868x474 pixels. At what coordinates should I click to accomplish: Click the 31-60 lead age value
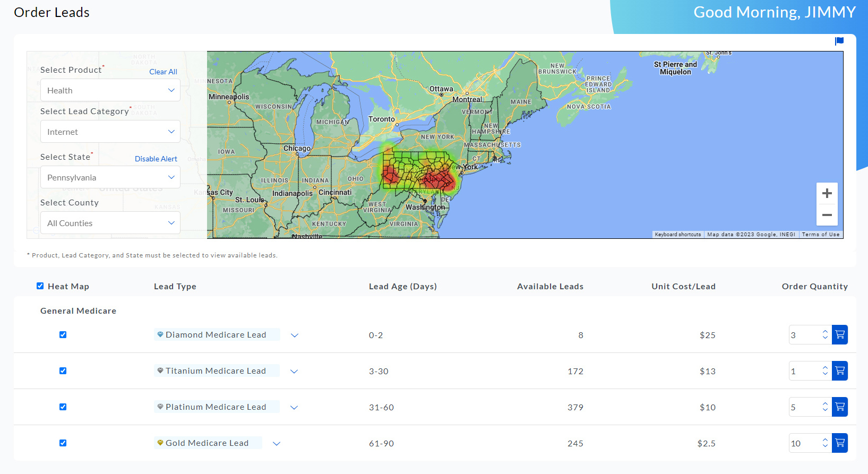pos(381,408)
